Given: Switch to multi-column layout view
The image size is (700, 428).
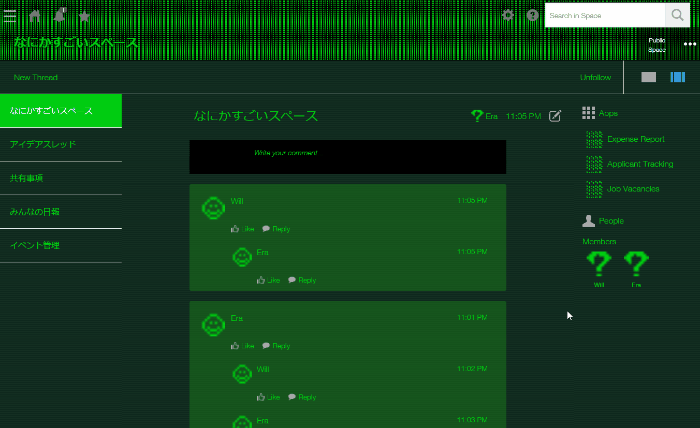Looking at the screenshot, I should tap(677, 77).
